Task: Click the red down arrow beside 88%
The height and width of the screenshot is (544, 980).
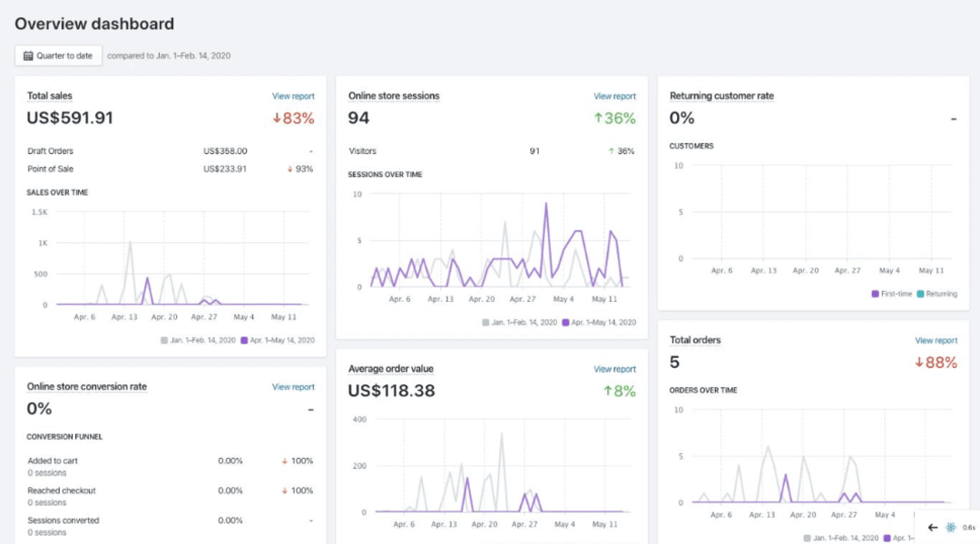Action: point(917,363)
